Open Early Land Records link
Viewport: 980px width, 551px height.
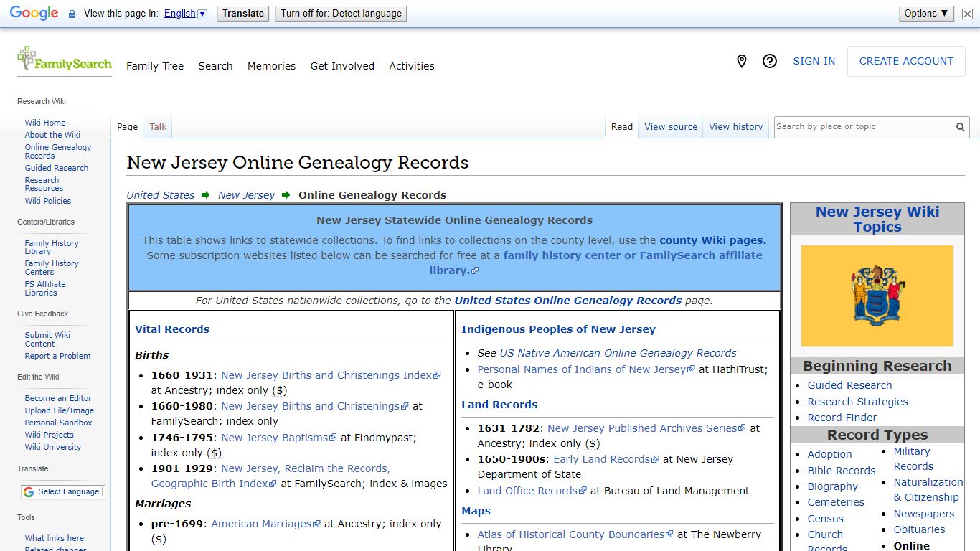[606, 459]
